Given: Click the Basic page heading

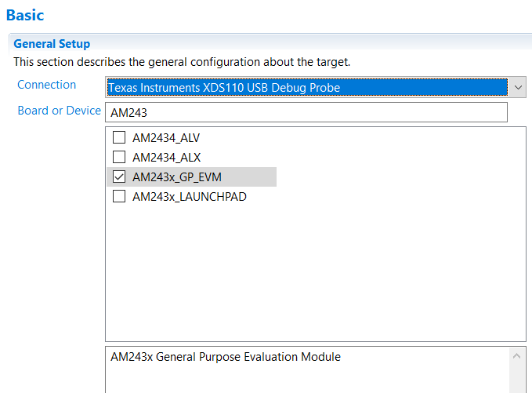Looking at the screenshot, I should point(25,14).
